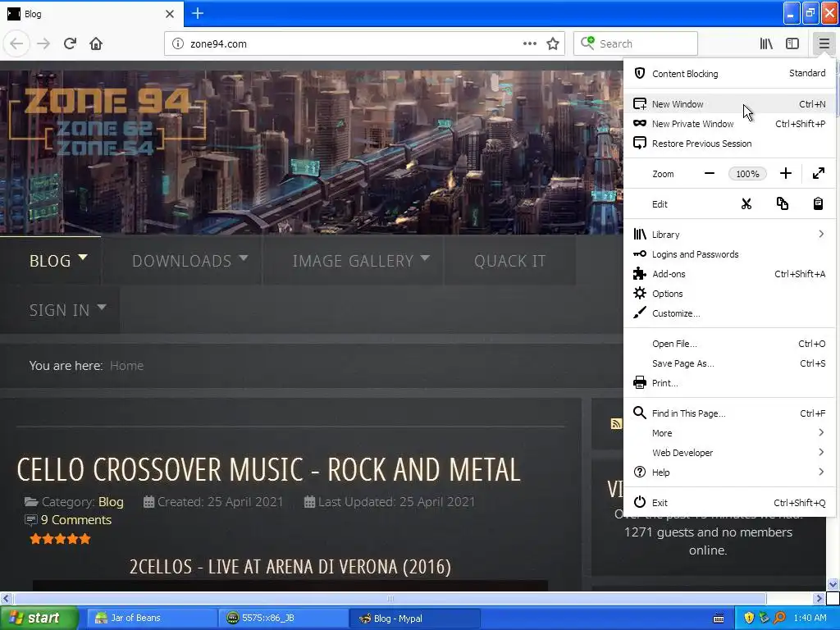The width and height of the screenshot is (840, 630).
Task: Click the vertical scrollbar down arrow
Action: (833, 584)
